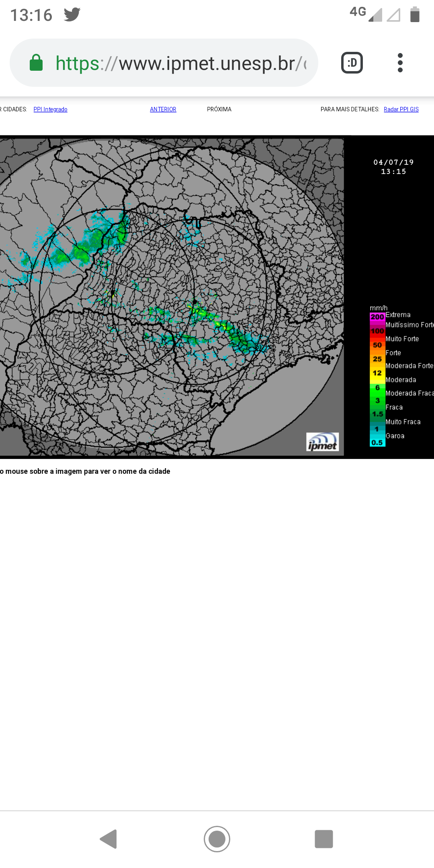
Task: Click the 'PARA MAIS DETALHES' label
Action: [350, 109]
